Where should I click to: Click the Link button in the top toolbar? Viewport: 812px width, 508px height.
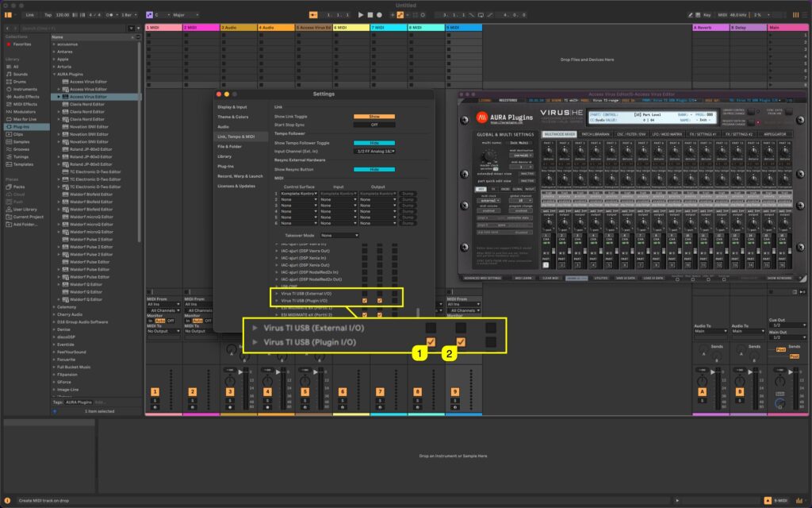[x=29, y=14]
